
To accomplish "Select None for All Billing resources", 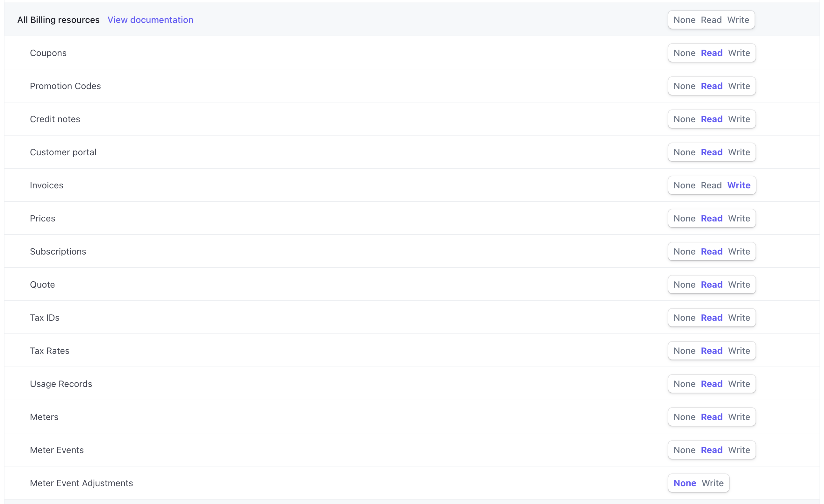I will (685, 20).
